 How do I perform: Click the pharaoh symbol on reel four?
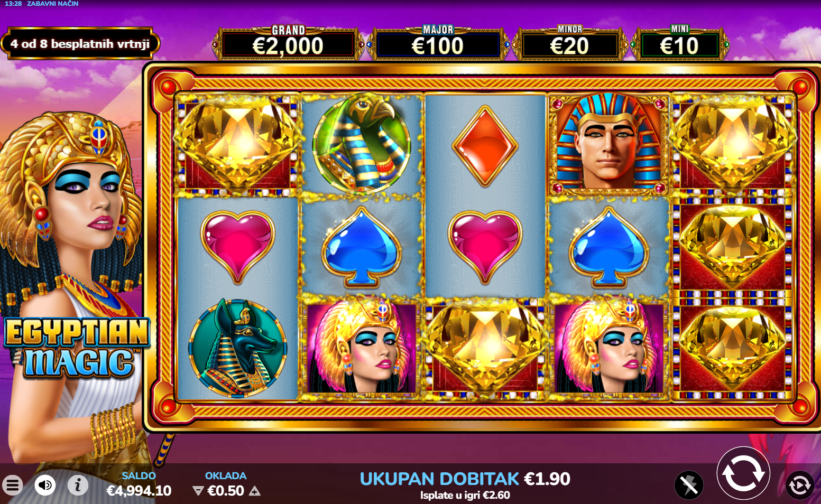609,144
